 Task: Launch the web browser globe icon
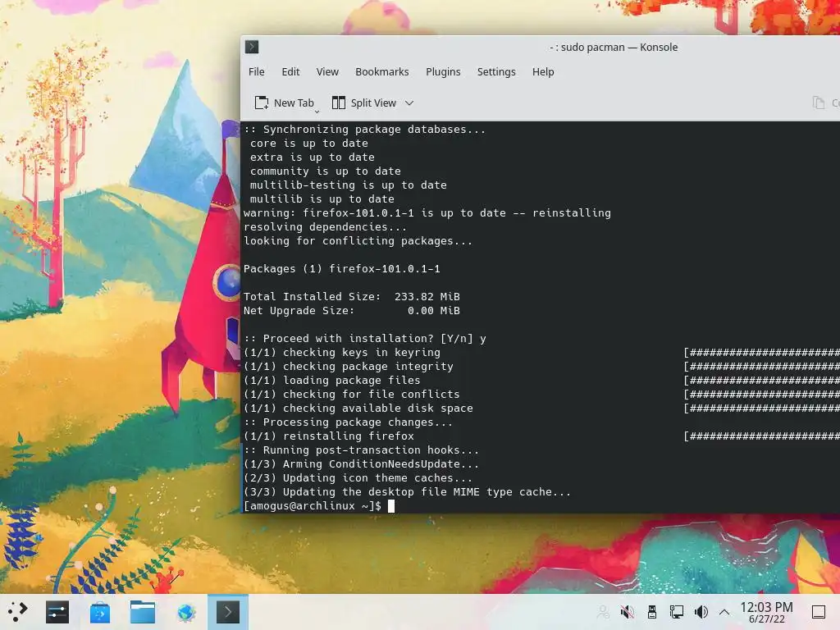186,612
